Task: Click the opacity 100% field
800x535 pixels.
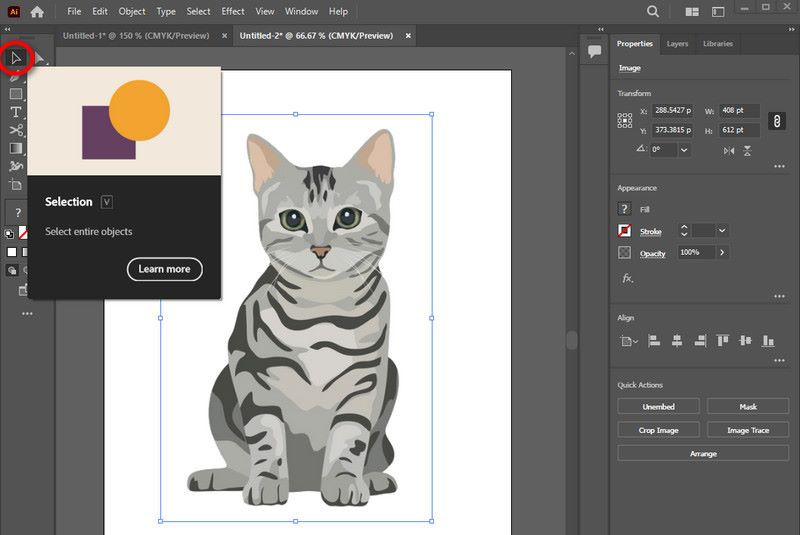Action: click(x=696, y=252)
